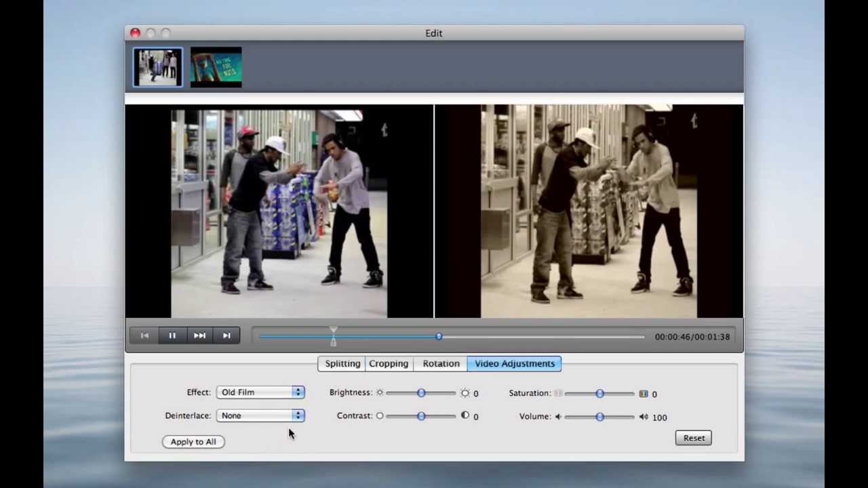Select the first dancers clip thumbnail

(x=157, y=67)
